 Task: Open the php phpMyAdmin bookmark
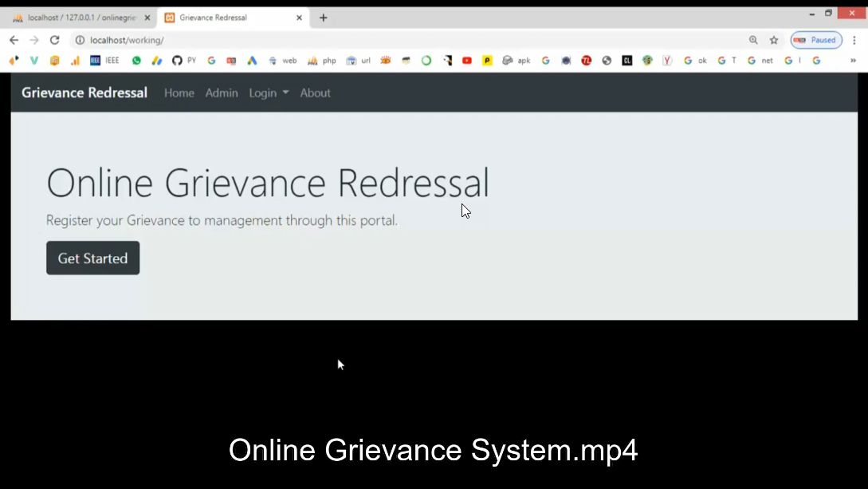point(322,61)
